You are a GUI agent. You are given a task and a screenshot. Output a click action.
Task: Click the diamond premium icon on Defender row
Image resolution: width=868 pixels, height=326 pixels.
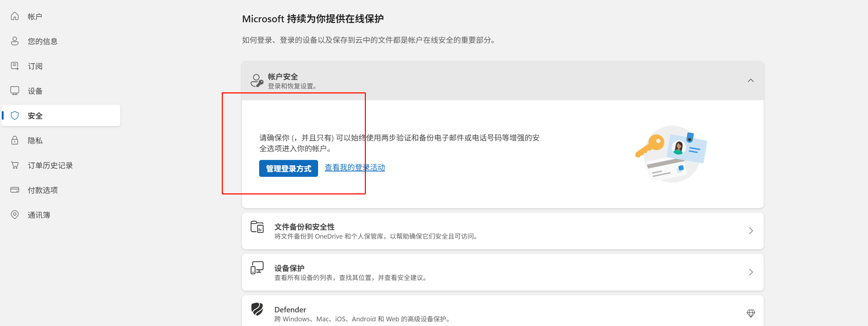751,313
